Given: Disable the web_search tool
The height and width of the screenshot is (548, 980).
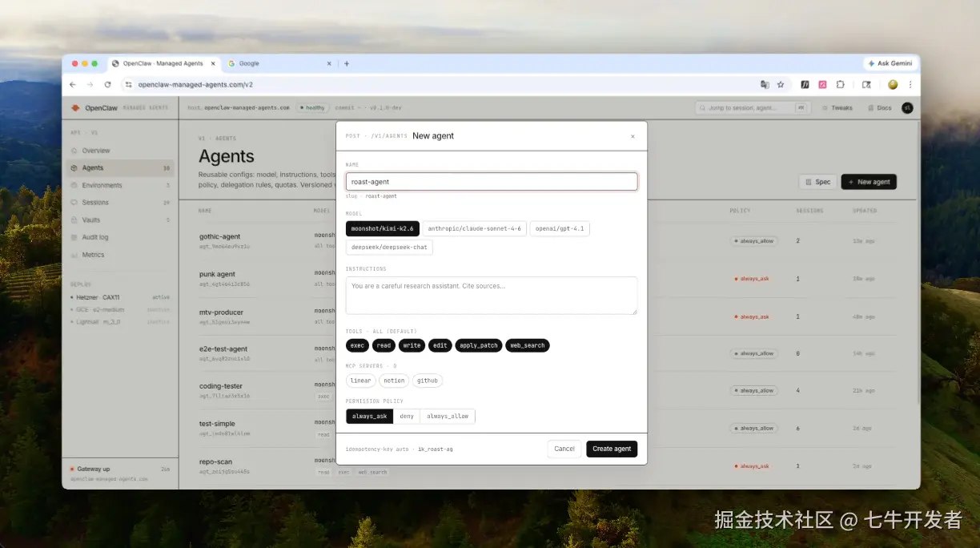Looking at the screenshot, I should click(527, 345).
